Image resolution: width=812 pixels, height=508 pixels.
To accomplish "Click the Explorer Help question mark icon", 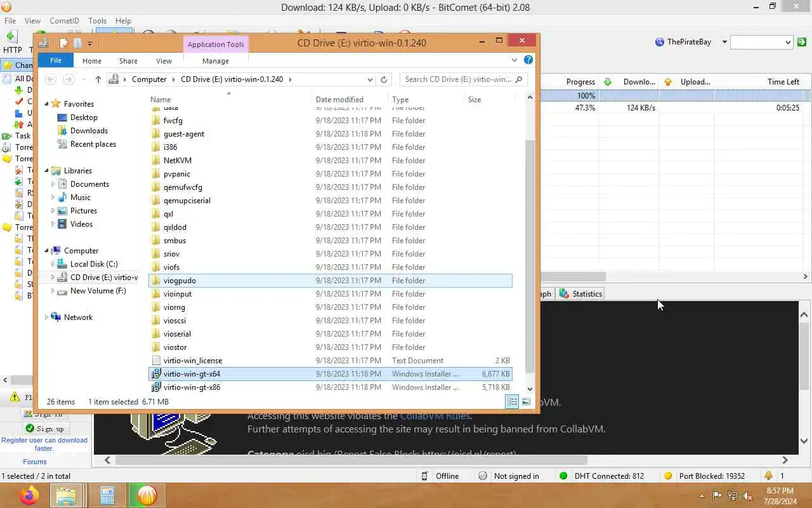I will click(x=529, y=60).
